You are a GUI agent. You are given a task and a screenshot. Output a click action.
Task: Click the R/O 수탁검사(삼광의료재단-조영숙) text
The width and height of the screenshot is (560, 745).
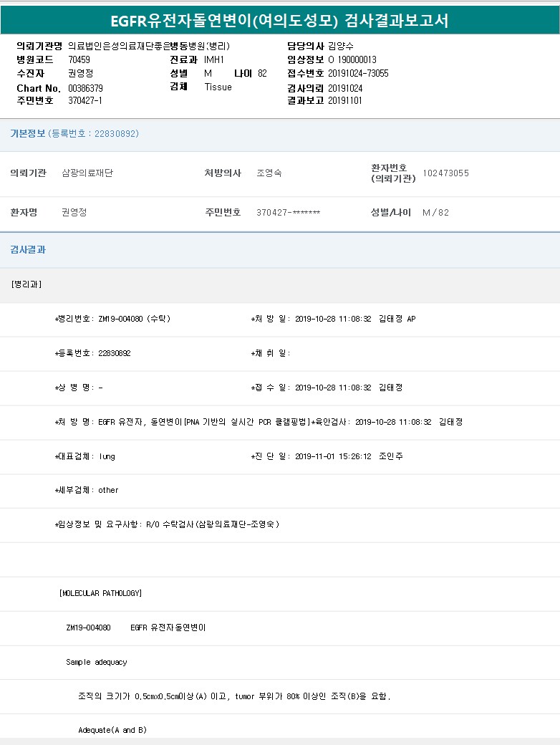213,524
